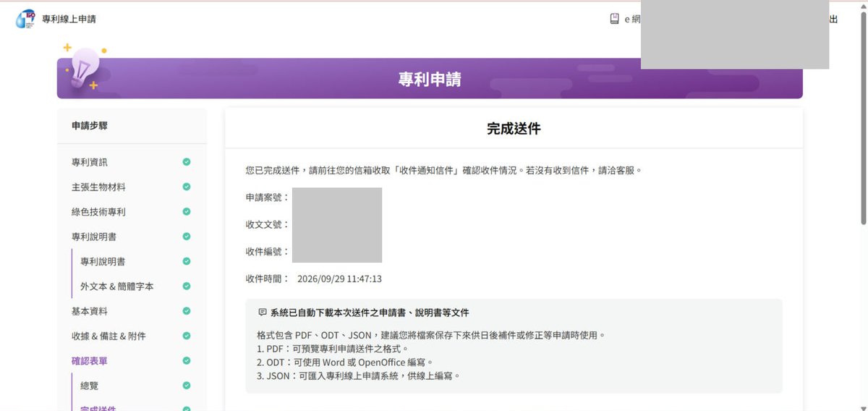Image resolution: width=868 pixels, height=411 pixels.
Task: Click green check beside 收據 & 備註 & 附件
Action: pyautogui.click(x=187, y=336)
